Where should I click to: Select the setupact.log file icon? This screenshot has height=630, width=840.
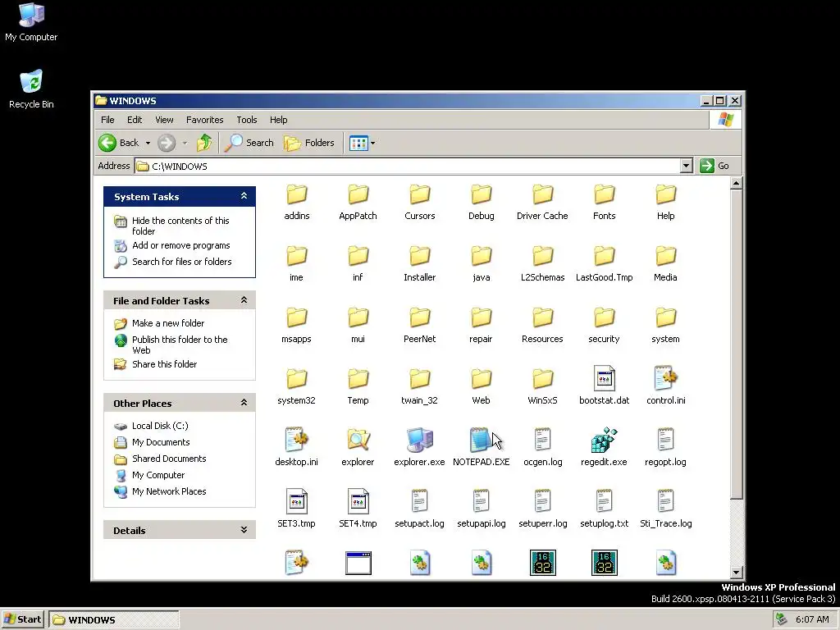click(419, 501)
